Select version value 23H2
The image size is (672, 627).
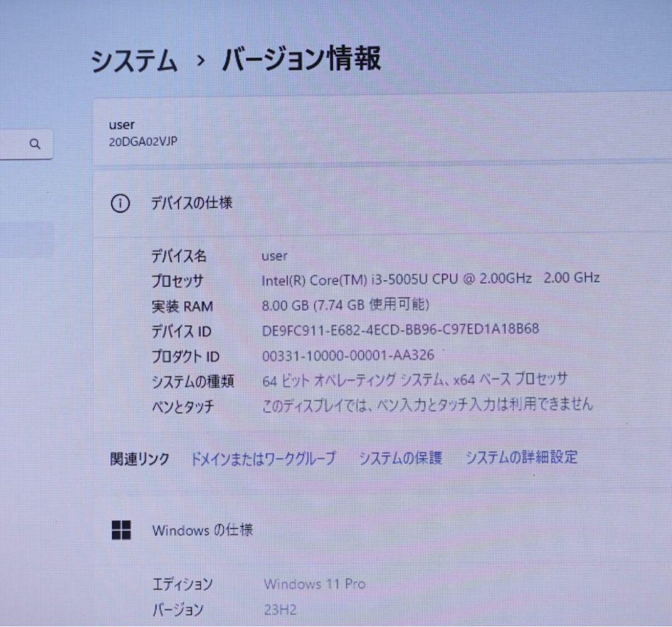280,610
